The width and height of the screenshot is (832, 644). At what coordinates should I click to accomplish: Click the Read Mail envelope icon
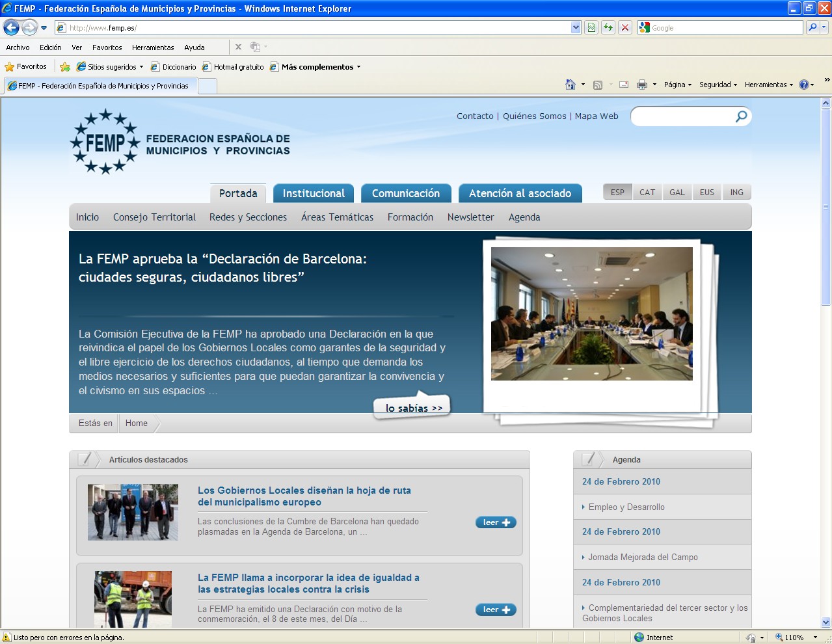point(623,85)
